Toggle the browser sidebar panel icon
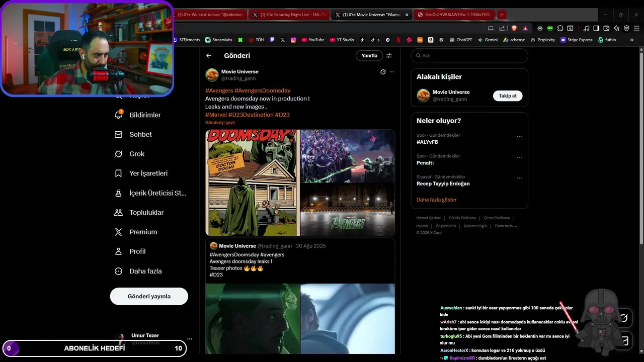This screenshot has width=644, height=362. click(596, 28)
